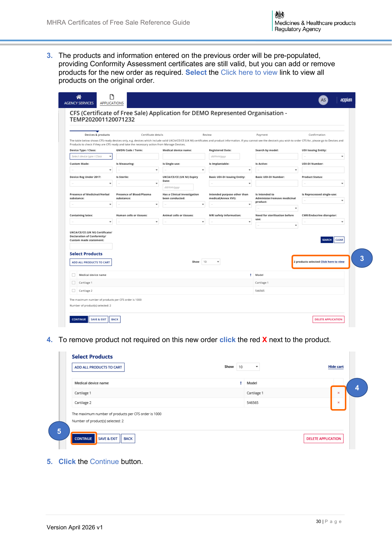Click the Clear button
The height and width of the screenshot is (554, 392).
(x=339, y=240)
